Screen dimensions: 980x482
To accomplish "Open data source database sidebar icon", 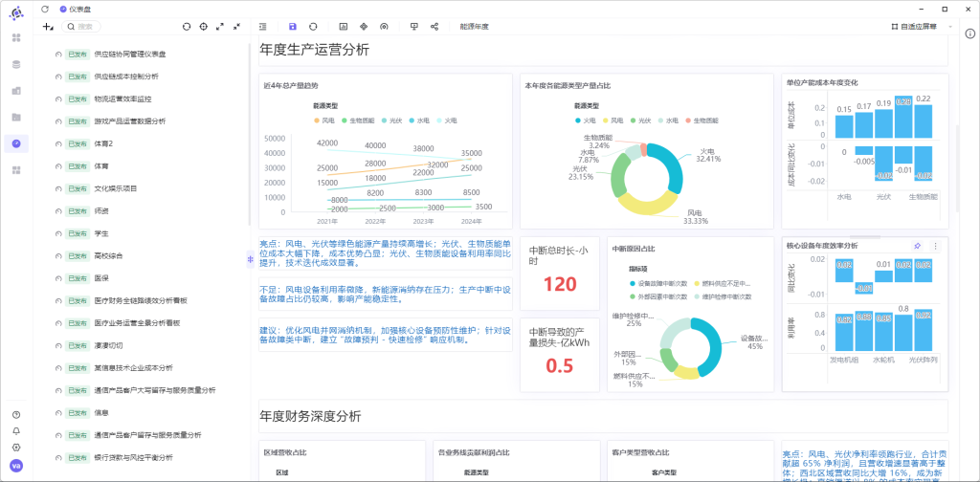I will (x=16, y=64).
